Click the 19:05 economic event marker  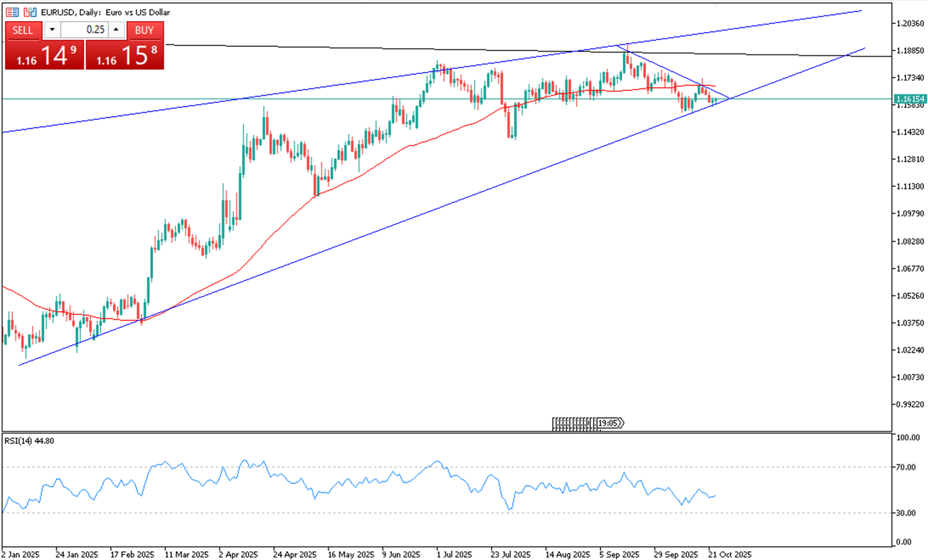pyautogui.click(x=609, y=424)
